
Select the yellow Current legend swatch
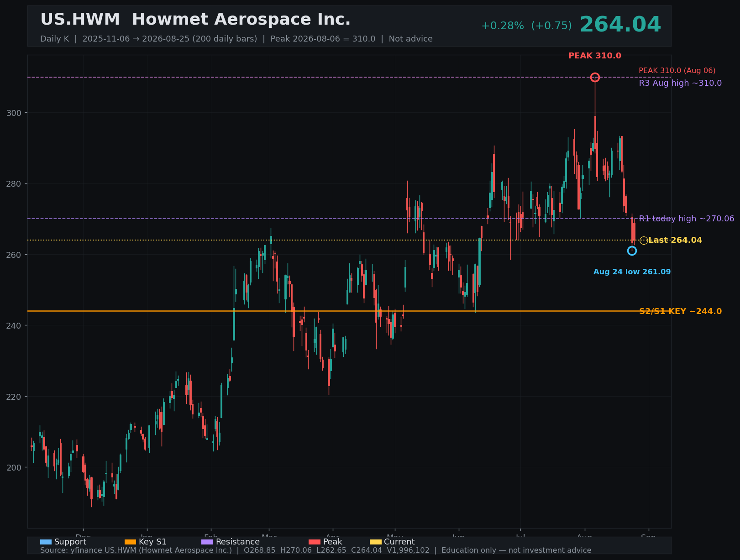coord(375,542)
